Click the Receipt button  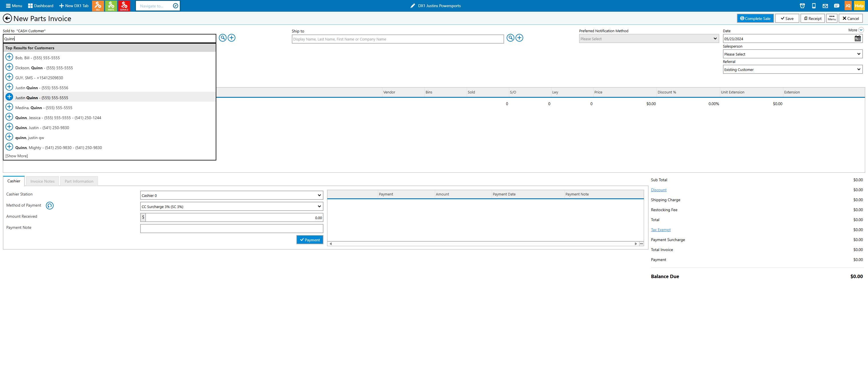point(812,19)
